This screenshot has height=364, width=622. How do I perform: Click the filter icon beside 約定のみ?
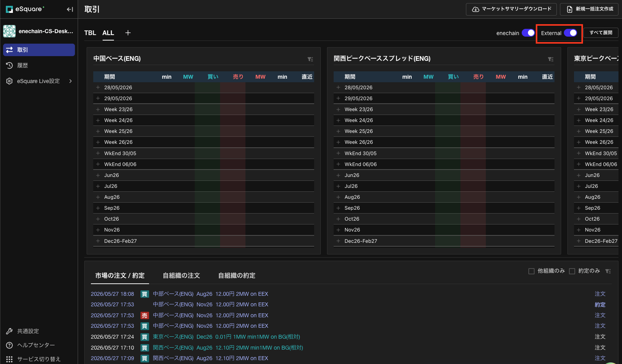tap(608, 271)
